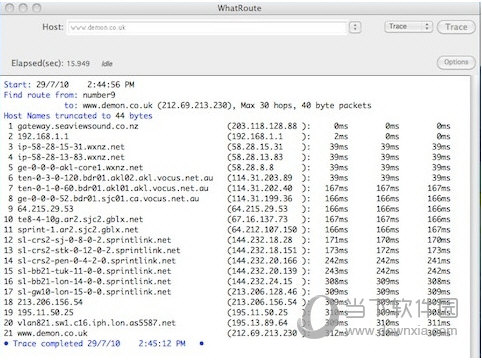The height and width of the screenshot is (360, 482).
Task: Open the Trace mode dropdown
Action: [x=408, y=27]
